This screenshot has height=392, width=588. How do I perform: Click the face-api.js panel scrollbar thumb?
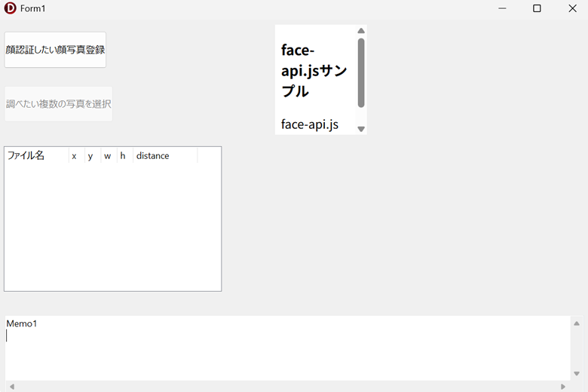point(361,72)
